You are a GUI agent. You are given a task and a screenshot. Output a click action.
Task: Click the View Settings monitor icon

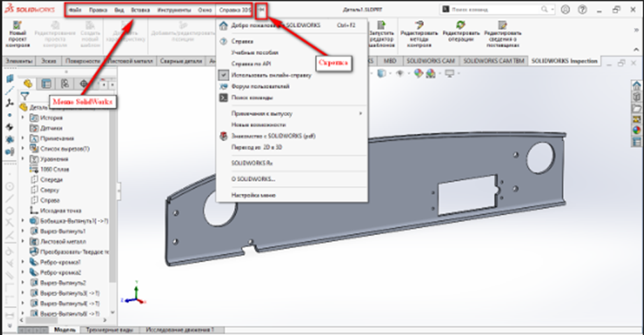click(450, 73)
